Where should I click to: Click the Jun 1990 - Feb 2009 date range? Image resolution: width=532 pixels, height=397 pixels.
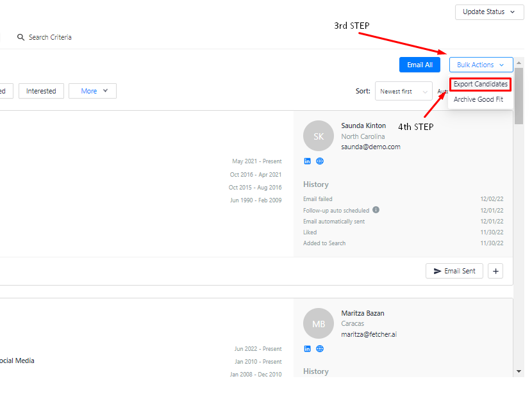(256, 200)
